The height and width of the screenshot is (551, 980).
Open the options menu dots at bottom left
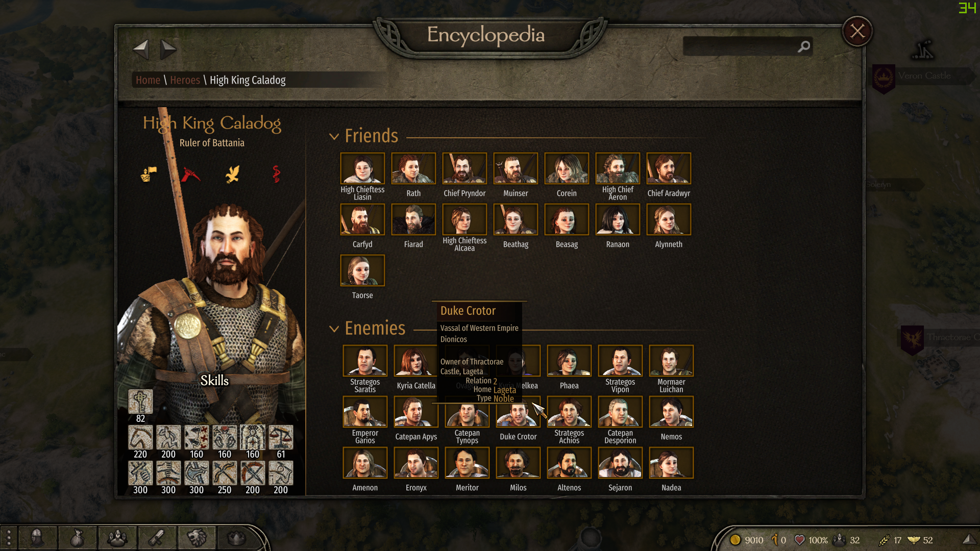(8, 538)
